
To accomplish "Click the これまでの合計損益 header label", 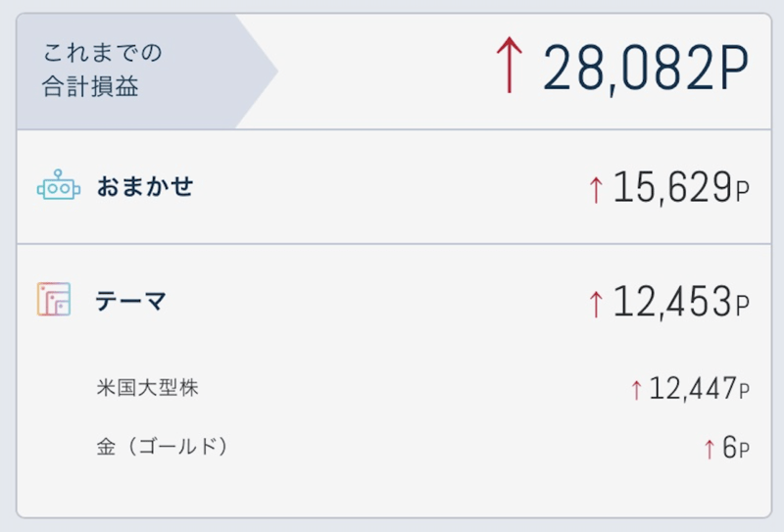I will tap(102, 70).
